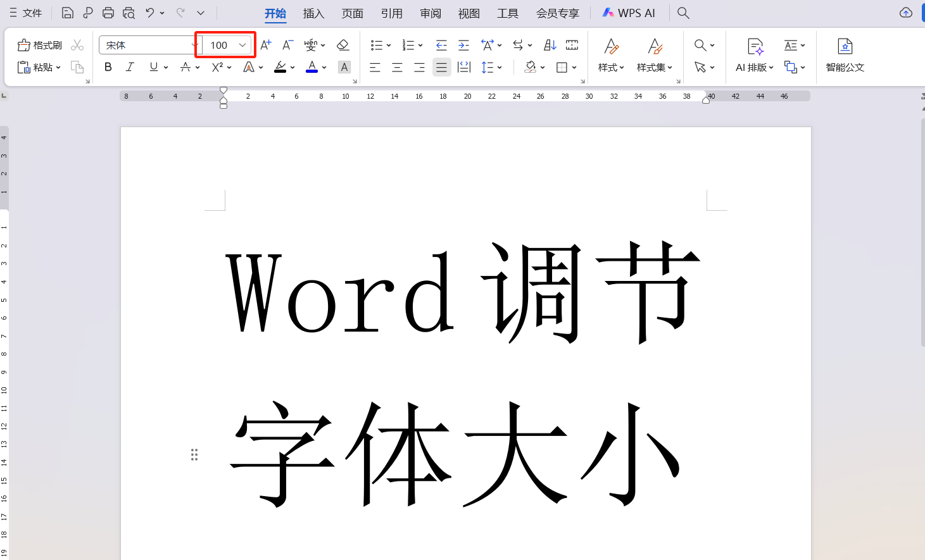Open the 智能公文 feature
Image resolution: width=925 pixels, height=560 pixels.
pos(845,56)
